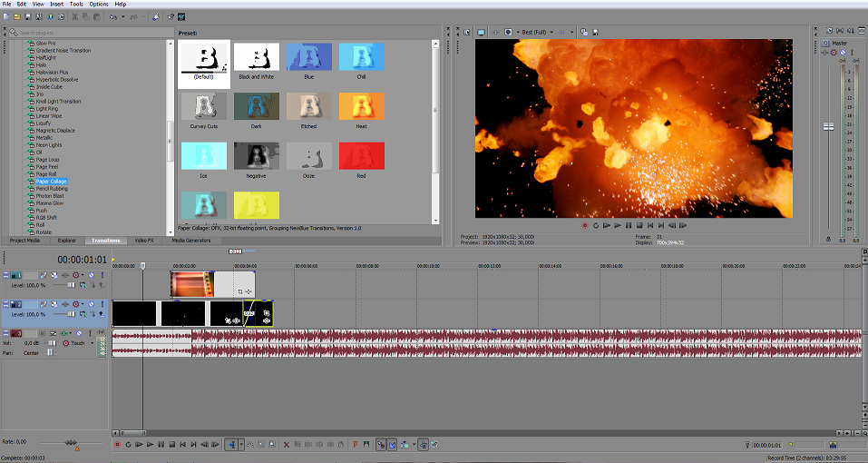Viewport: 868px width, 463px height.
Task: Arm audio track 3 for record
Action: (42, 333)
